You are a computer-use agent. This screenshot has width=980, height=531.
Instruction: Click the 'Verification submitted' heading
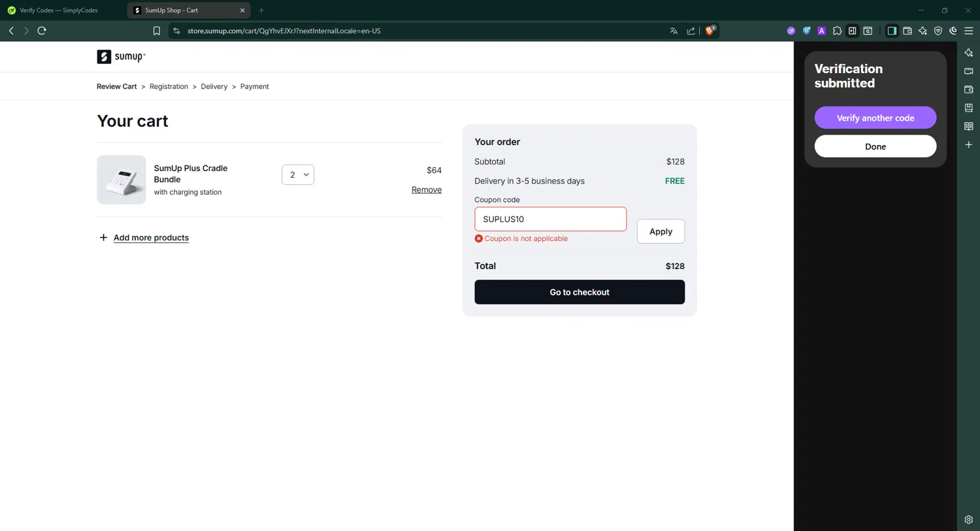click(x=849, y=76)
